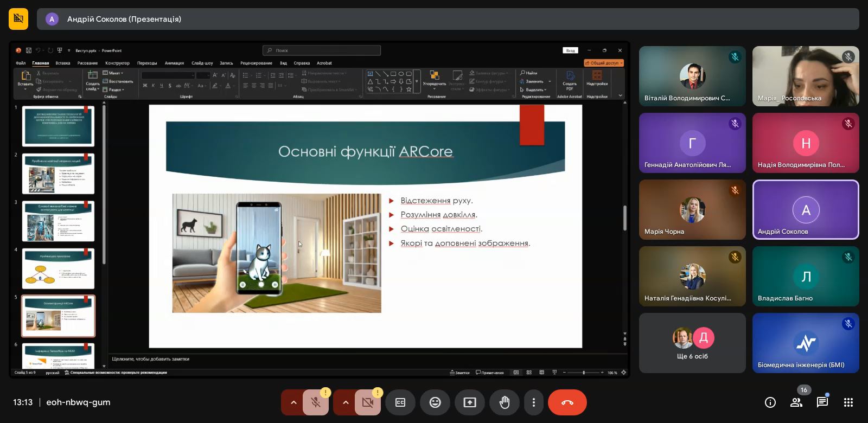Screen dimensions: 868x423
Task: Collapse the ribbon with the chevron
Action: click(620, 95)
